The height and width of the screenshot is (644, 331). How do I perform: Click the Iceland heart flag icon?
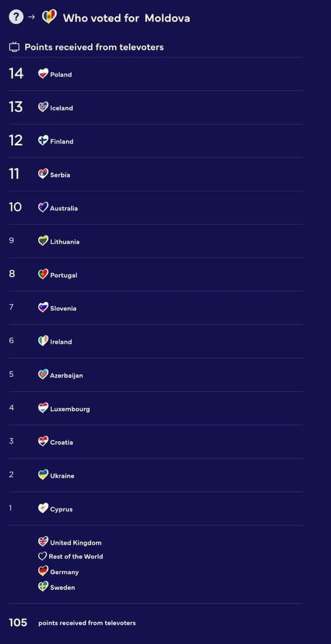tap(43, 107)
